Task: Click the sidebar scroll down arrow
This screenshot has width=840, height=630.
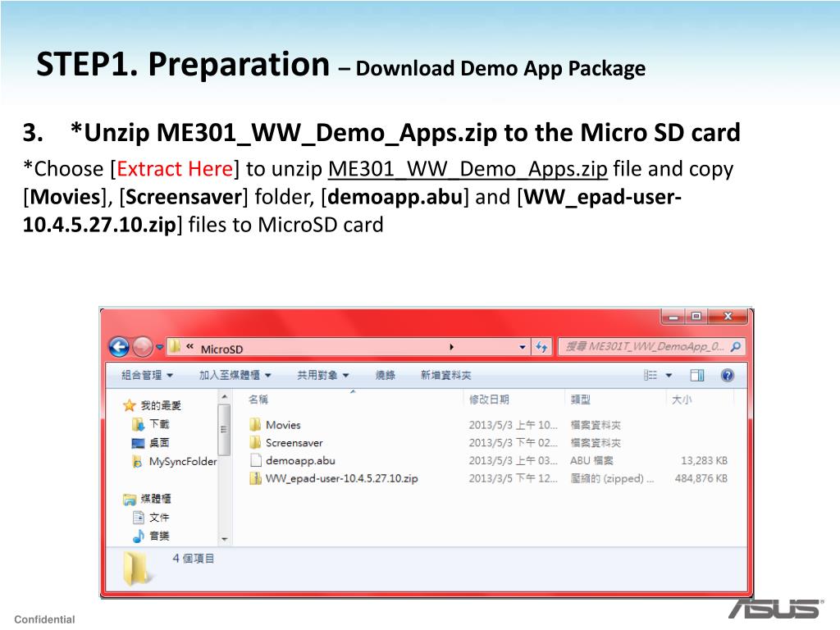Action: click(x=225, y=539)
